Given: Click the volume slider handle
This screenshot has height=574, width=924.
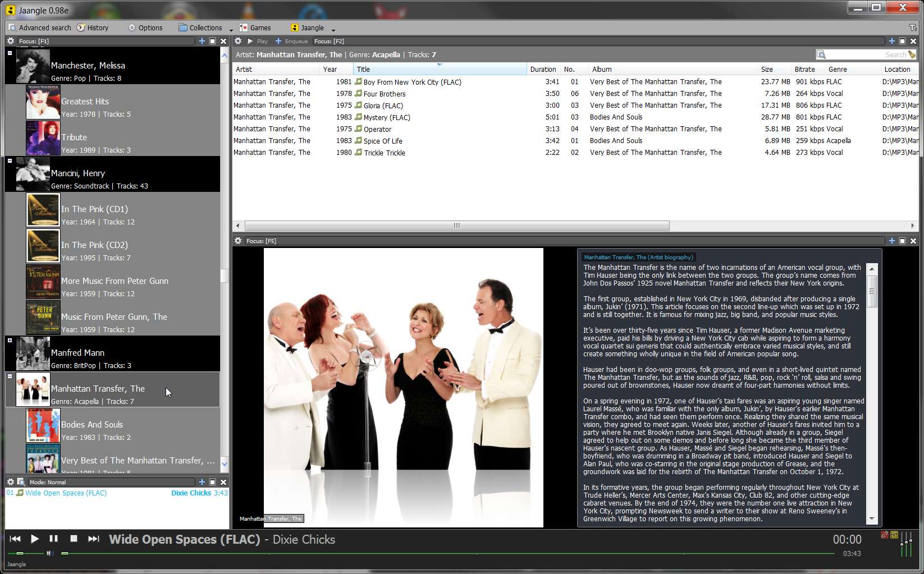Looking at the screenshot, I should tap(20, 553).
